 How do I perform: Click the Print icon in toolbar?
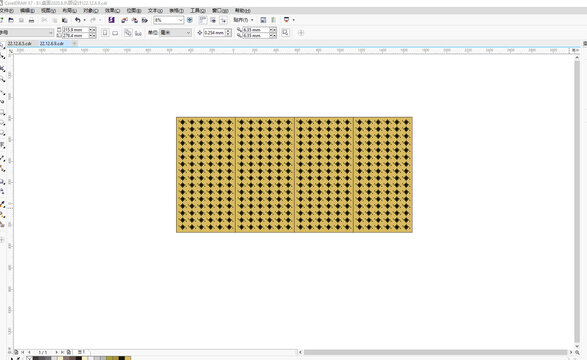click(31, 20)
